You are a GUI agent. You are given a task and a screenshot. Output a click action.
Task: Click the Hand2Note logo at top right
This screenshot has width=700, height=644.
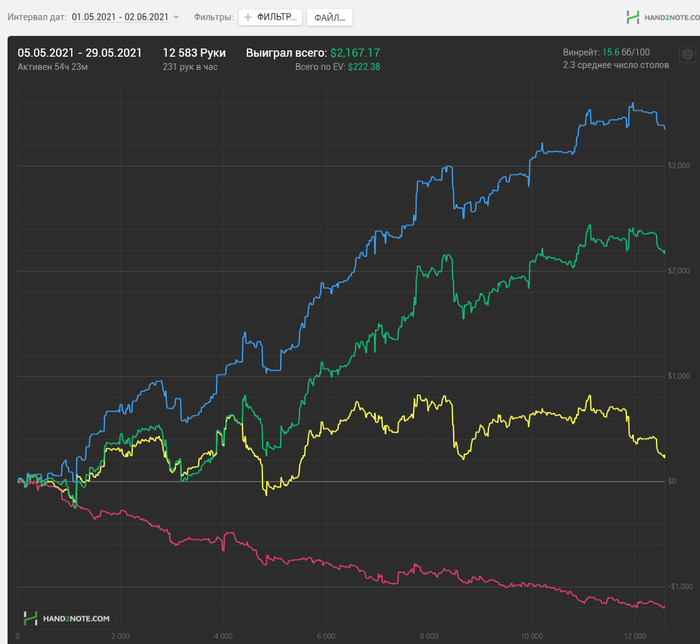tap(663, 17)
